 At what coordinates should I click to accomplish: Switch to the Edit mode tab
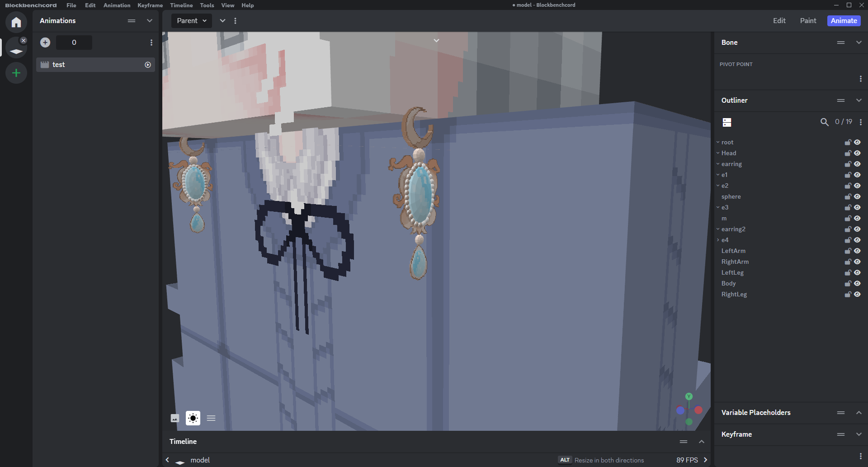click(x=779, y=21)
